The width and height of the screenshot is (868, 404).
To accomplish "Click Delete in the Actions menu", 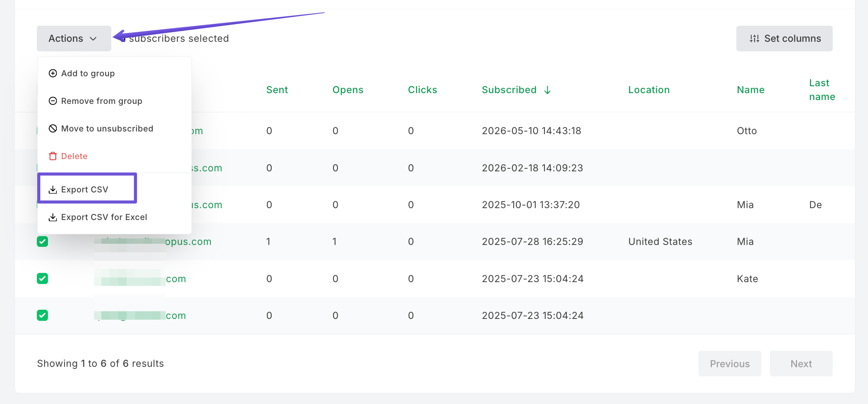I will 114,156.
